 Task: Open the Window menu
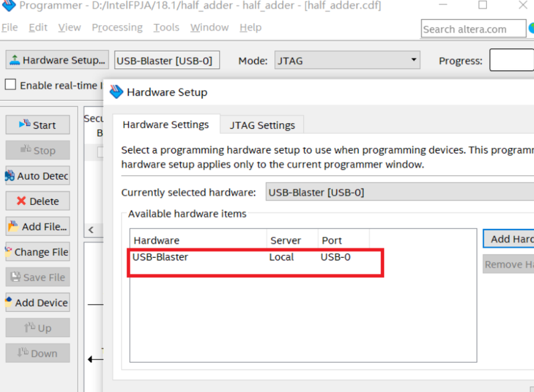click(209, 27)
